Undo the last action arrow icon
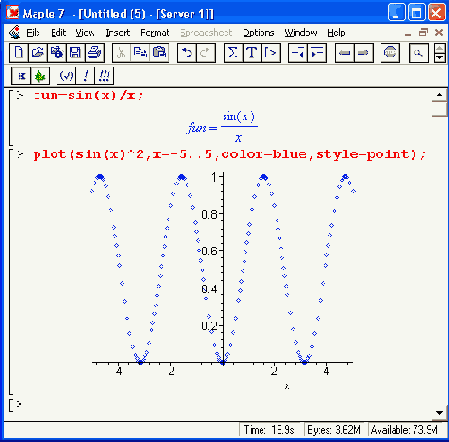The image size is (449, 442). click(x=187, y=53)
